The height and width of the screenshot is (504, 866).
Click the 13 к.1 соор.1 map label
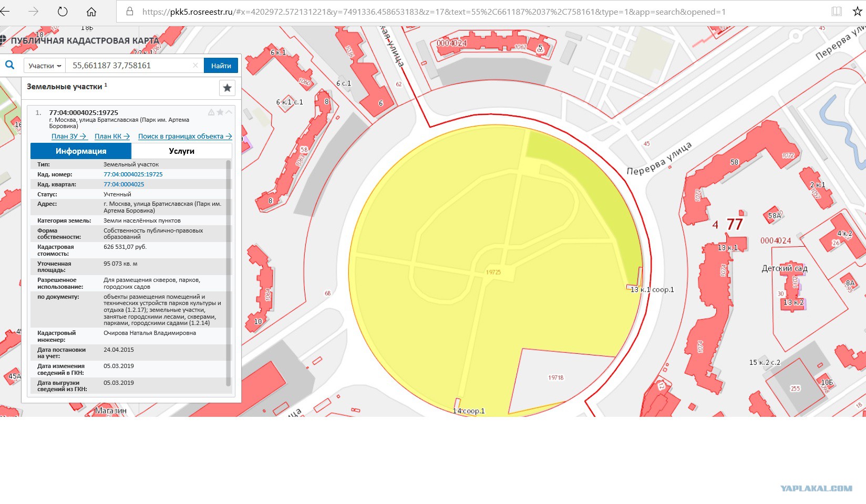pyautogui.click(x=652, y=289)
